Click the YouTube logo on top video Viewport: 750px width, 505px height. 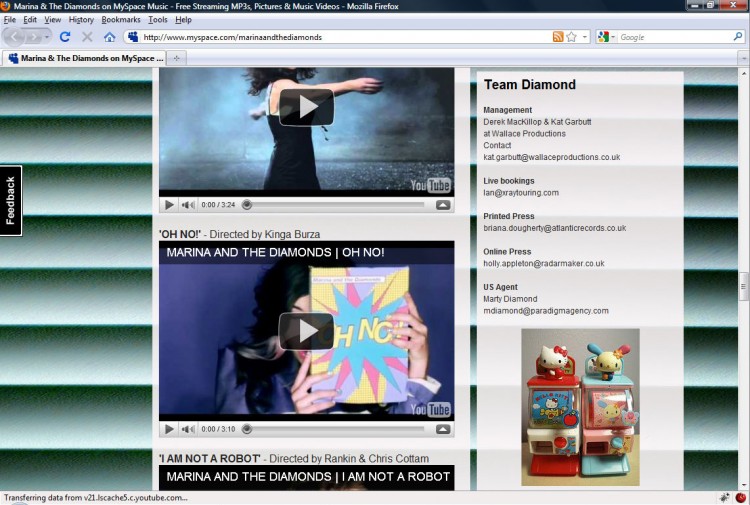[430, 185]
